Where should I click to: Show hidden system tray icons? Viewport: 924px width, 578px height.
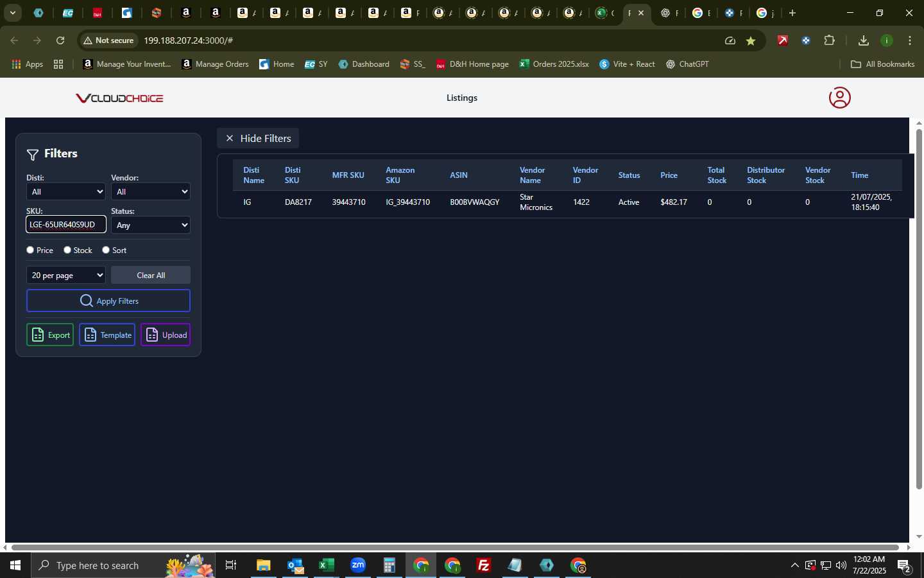click(794, 565)
